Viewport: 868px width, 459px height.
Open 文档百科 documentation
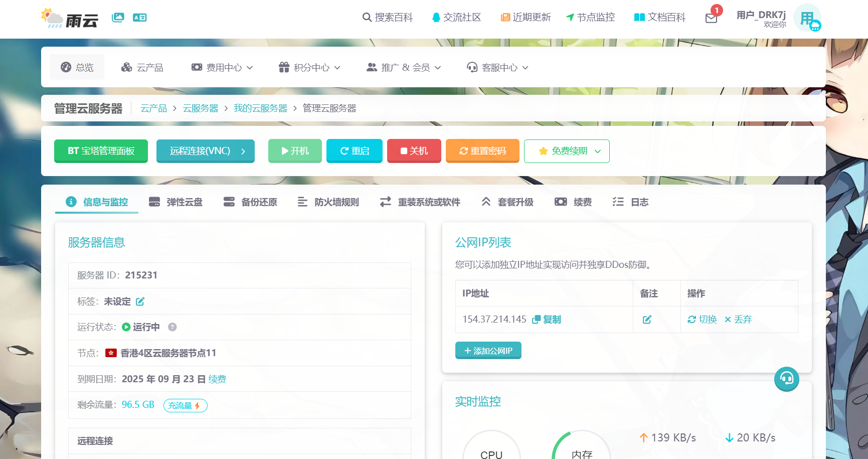coord(659,18)
